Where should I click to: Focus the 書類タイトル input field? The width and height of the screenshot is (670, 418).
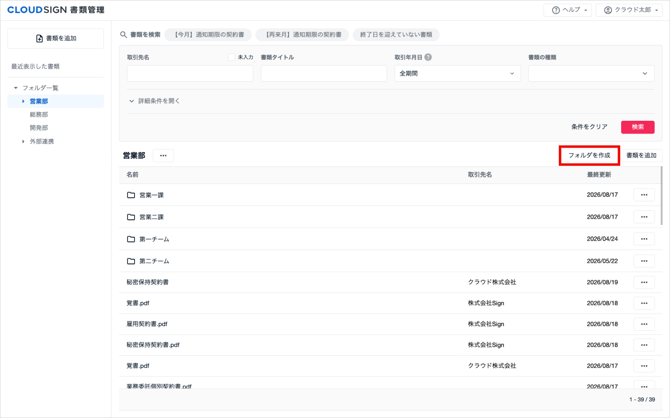coord(324,74)
